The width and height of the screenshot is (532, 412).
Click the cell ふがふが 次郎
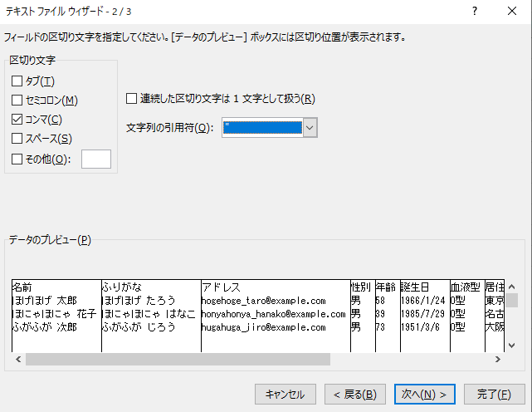pos(45,327)
